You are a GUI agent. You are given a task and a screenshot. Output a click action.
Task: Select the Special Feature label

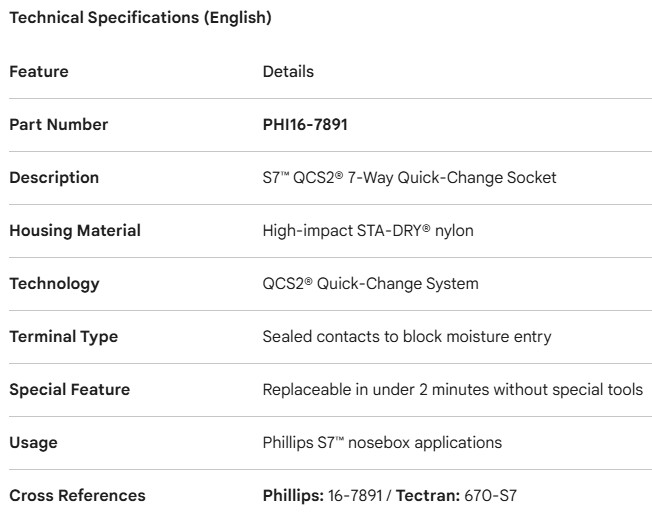click(69, 390)
